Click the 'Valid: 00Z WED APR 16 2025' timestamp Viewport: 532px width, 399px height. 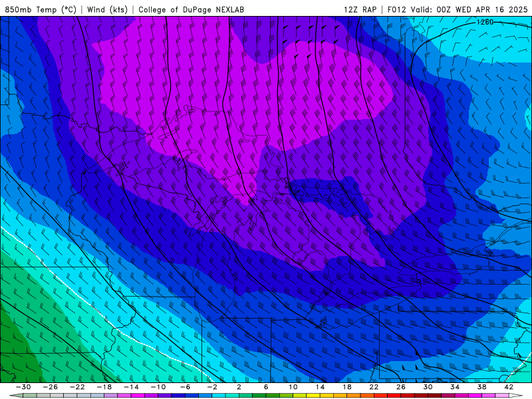pyautogui.click(x=469, y=9)
